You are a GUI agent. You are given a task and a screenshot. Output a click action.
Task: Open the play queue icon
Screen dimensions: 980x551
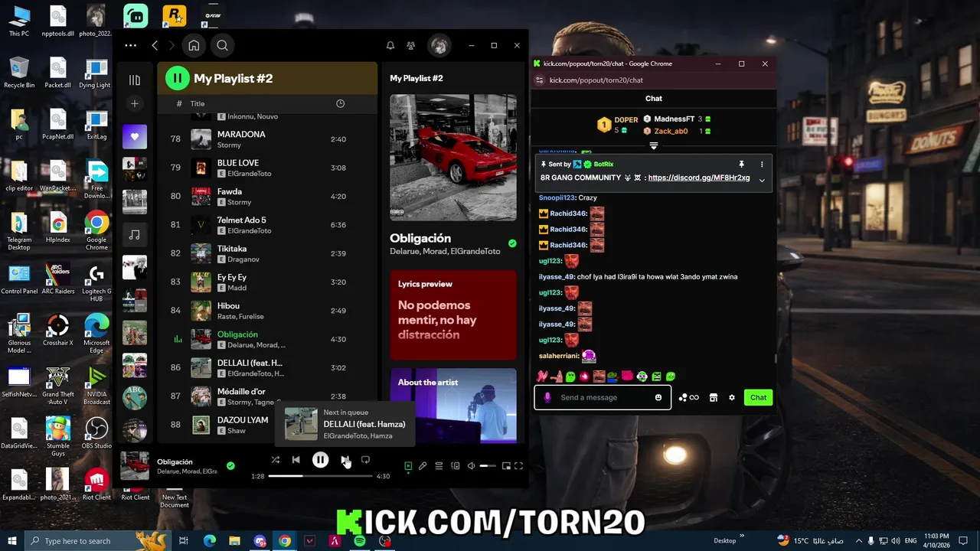[x=439, y=466]
